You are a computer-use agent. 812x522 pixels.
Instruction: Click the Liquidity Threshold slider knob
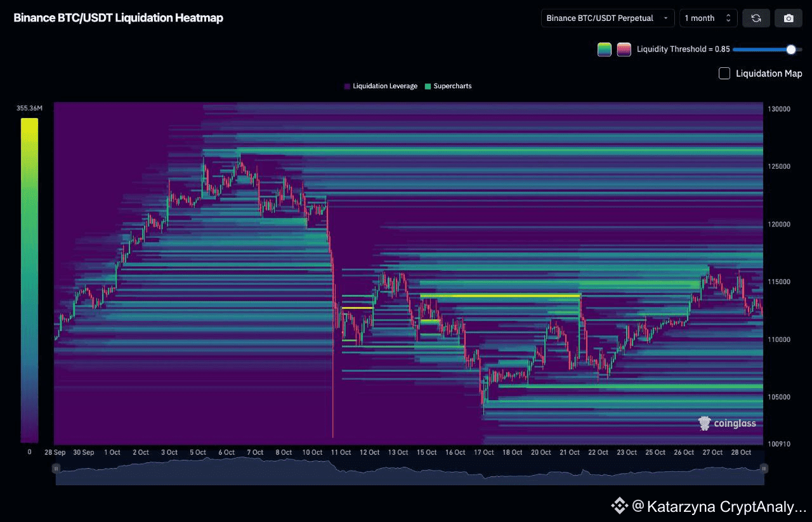[x=790, y=49]
